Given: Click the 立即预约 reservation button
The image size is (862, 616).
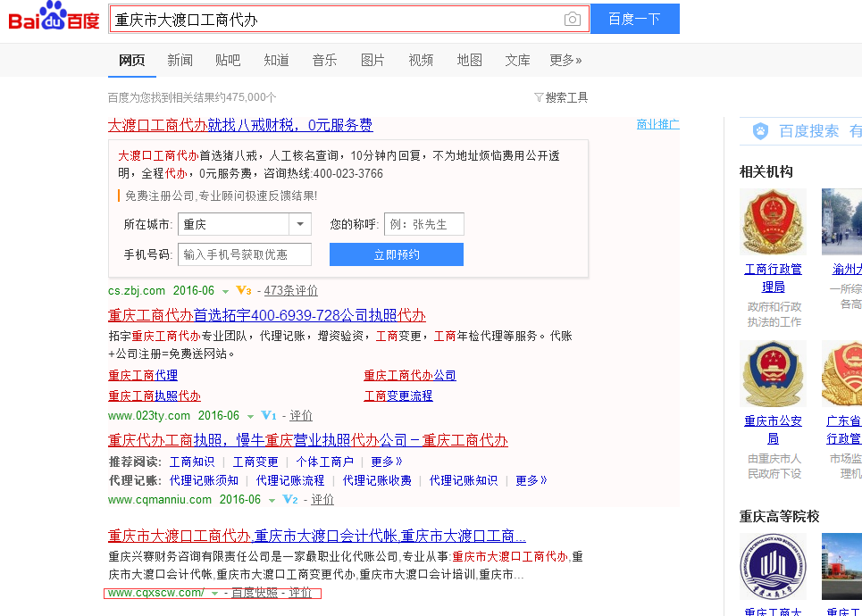Looking at the screenshot, I should [396, 254].
